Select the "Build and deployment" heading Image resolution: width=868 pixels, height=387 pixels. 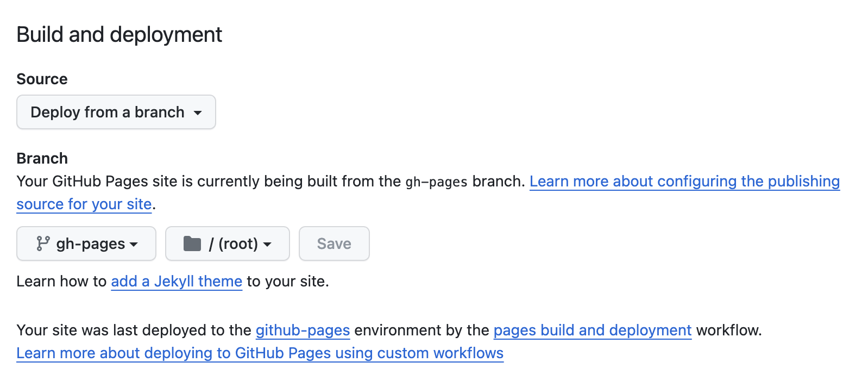pos(119,35)
